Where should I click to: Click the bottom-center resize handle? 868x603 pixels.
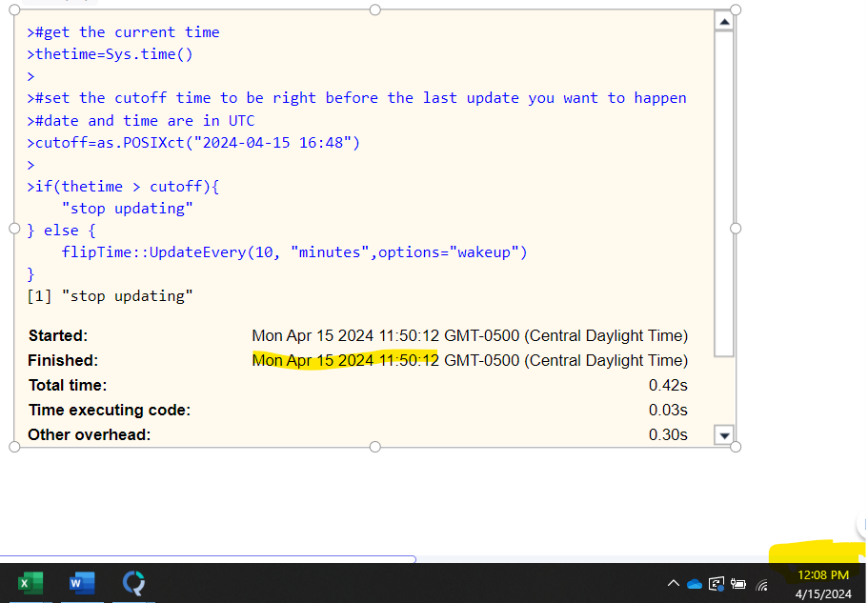374,447
